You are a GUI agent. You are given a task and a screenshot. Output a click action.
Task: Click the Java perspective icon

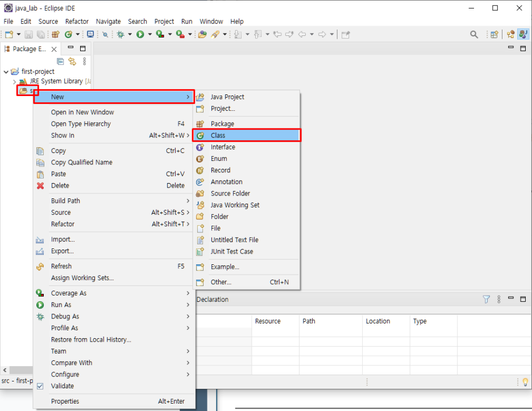coord(523,34)
